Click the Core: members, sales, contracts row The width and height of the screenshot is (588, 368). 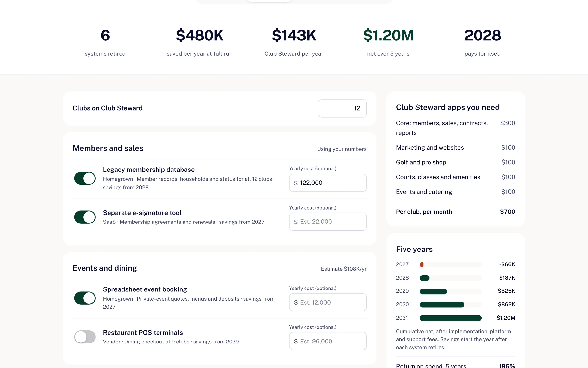point(455,128)
